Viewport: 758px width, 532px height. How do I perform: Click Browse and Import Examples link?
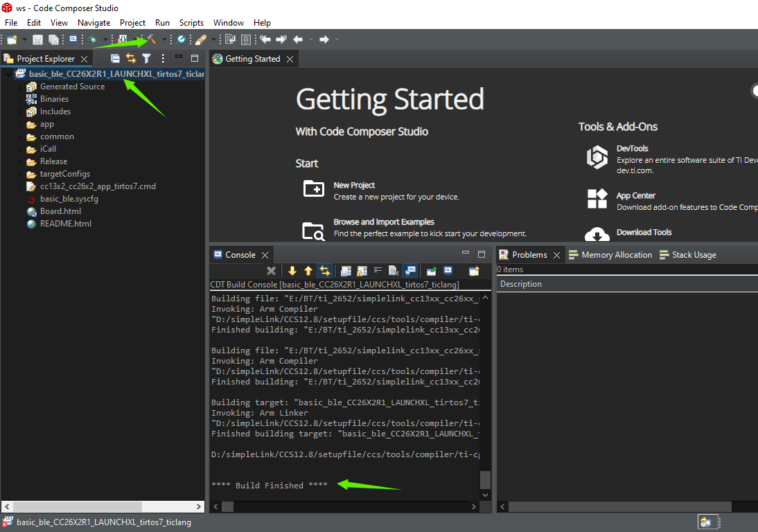click(x=384, y=222)
